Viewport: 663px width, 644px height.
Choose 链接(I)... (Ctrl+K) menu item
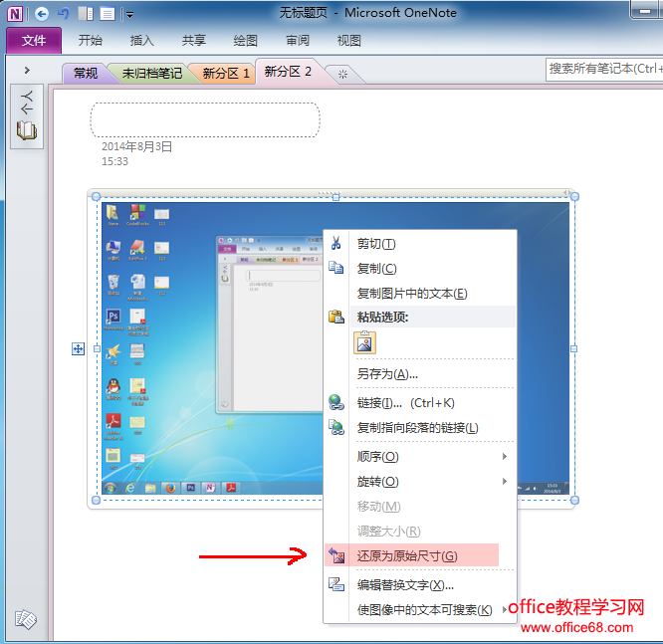420,402
